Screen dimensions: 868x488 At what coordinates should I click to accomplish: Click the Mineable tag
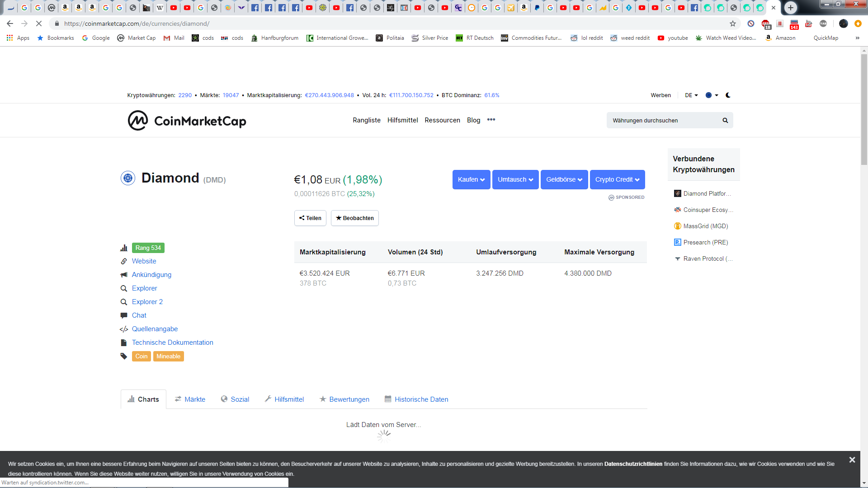click(168, 357)
